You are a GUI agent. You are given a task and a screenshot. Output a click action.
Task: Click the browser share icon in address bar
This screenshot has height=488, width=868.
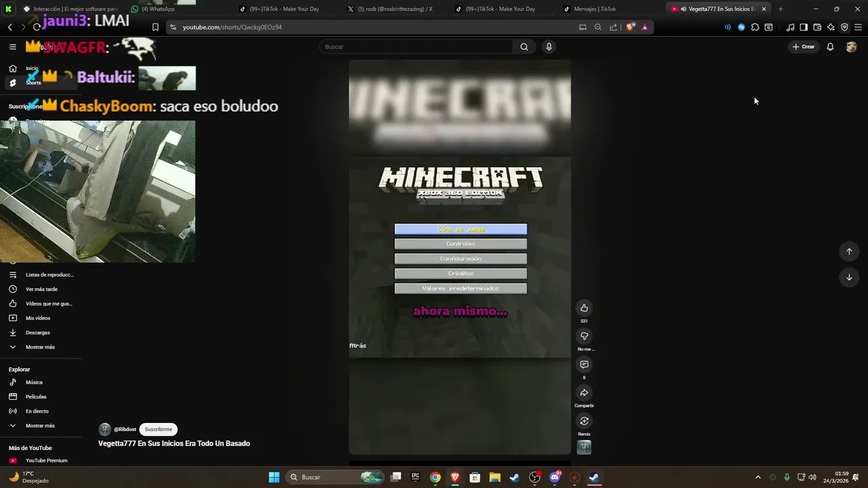(613, 27)
